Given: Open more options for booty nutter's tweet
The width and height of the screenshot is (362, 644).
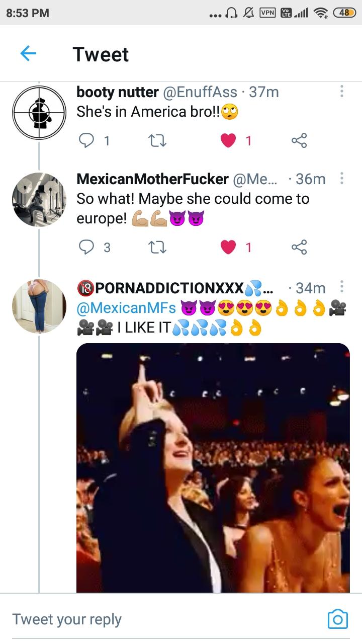Looking at the screenshot, I should coord(341,92).
